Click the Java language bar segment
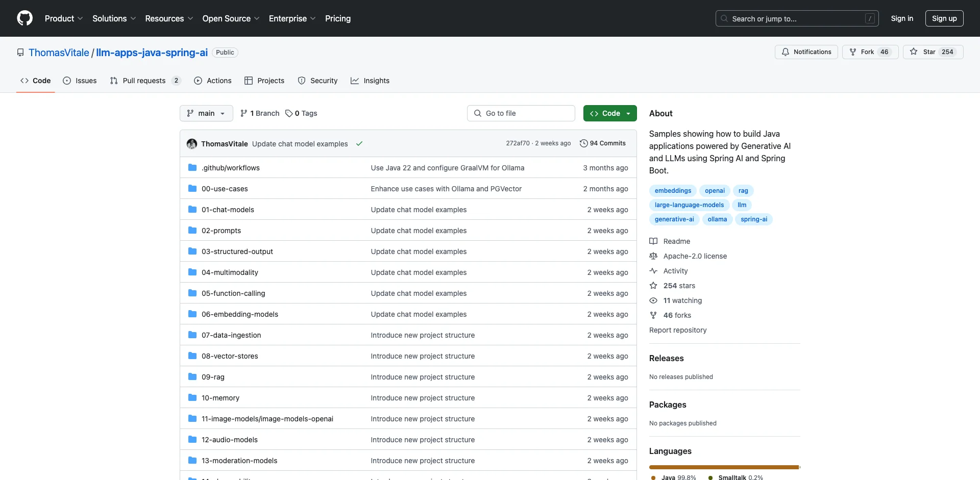The image size is (980, 480). [x=724, y=467]
